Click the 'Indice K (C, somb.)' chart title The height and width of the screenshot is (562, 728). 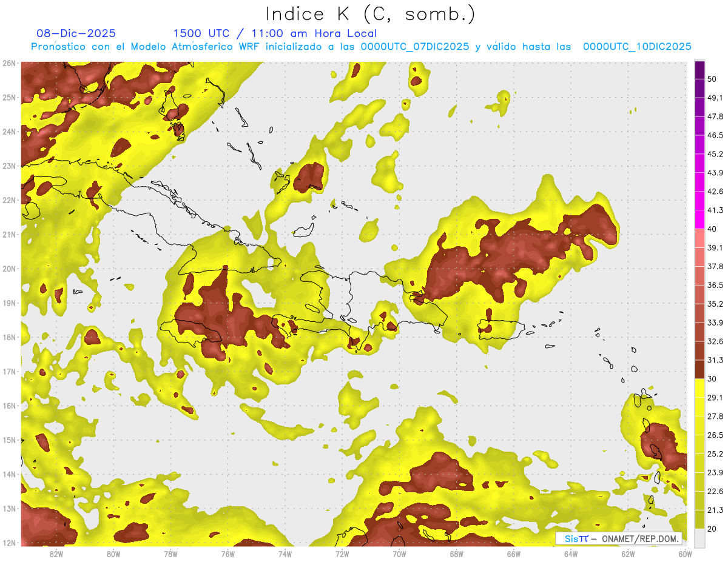pyautogui.click(x=371, y=14)
